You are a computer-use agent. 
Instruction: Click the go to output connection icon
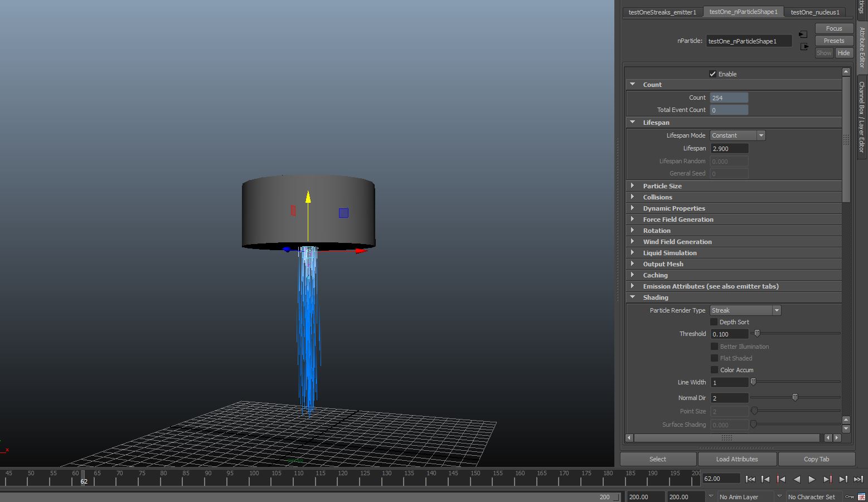click(804, 47)
